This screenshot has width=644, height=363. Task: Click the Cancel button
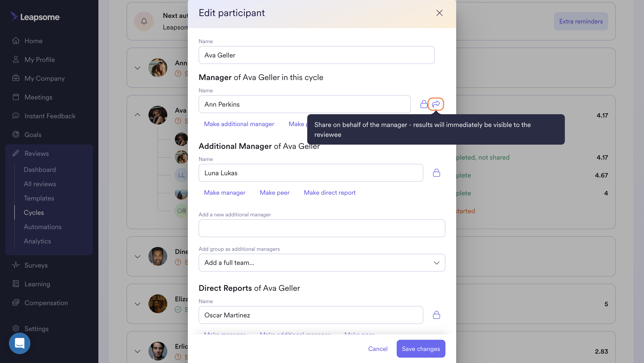point(378,348)
